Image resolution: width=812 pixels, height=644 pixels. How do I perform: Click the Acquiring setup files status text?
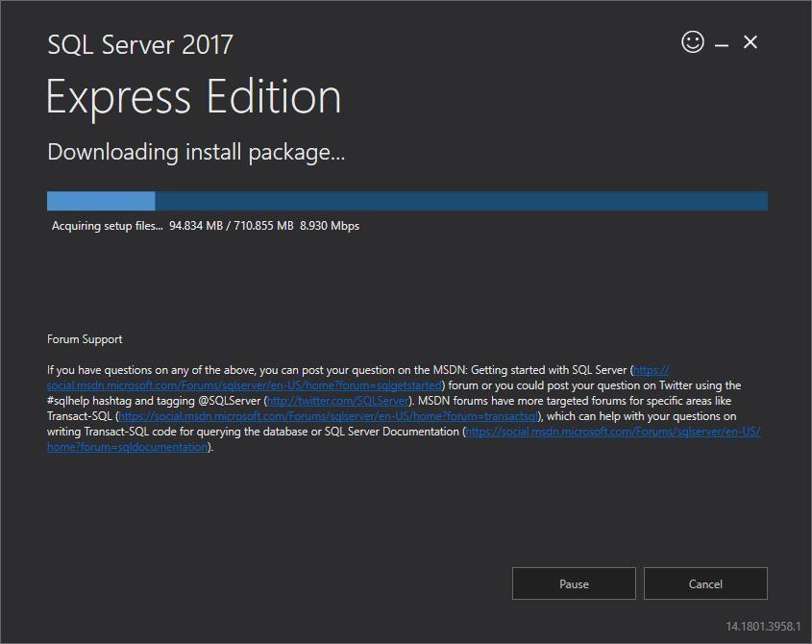click(x=108, y=226)
